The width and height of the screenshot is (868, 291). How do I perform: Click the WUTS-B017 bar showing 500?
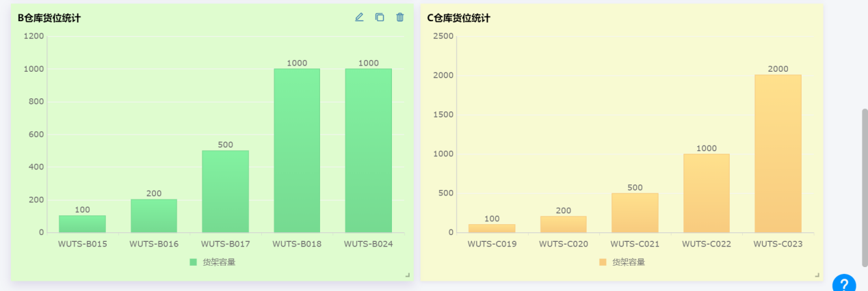(x=225, y=191)
